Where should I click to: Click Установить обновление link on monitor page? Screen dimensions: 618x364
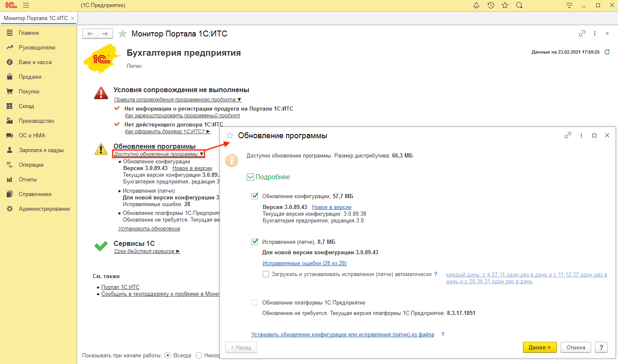(149, 229)
